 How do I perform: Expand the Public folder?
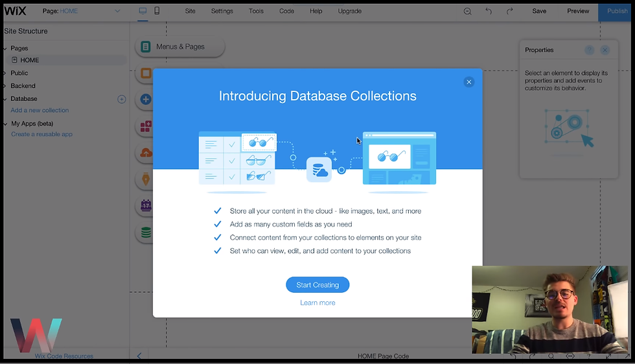[x=5, y=73]
